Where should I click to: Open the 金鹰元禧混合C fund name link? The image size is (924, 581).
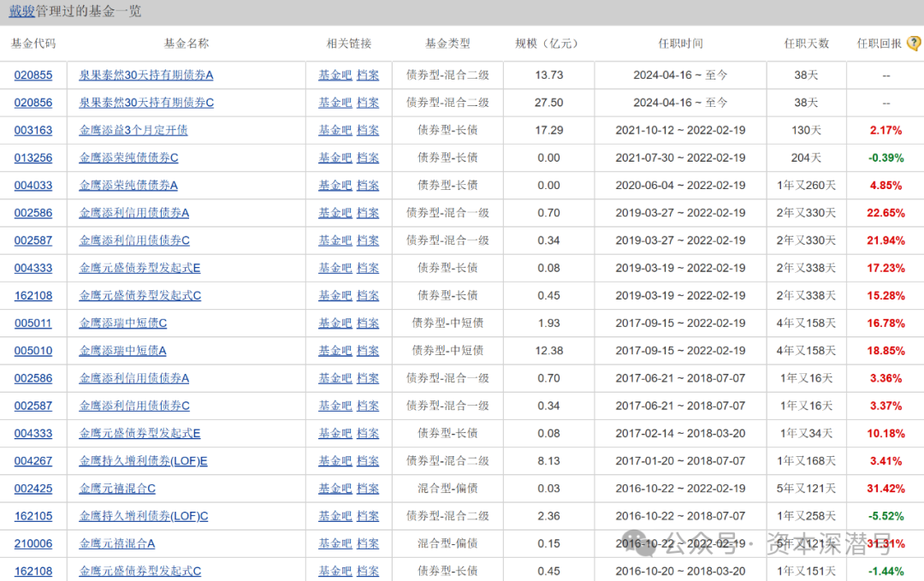click(x=117, y=489)
